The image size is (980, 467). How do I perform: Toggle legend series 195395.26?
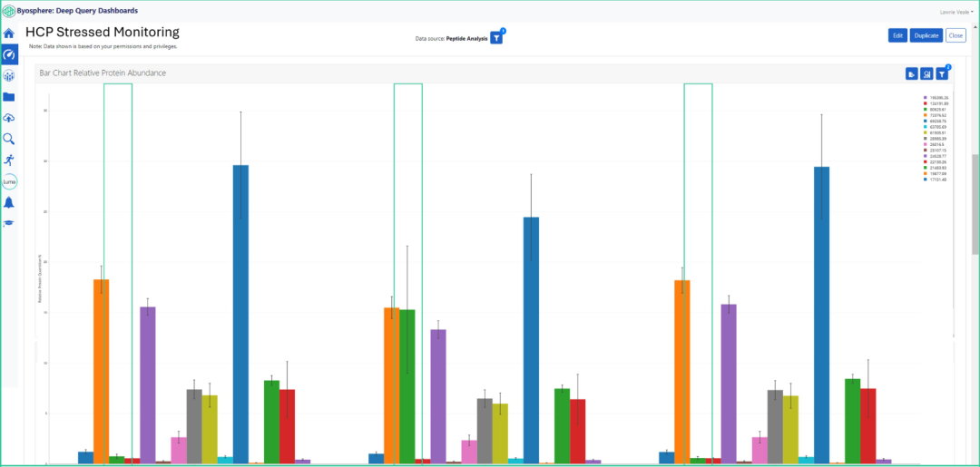pyautogui.click(x=935, y=97)
